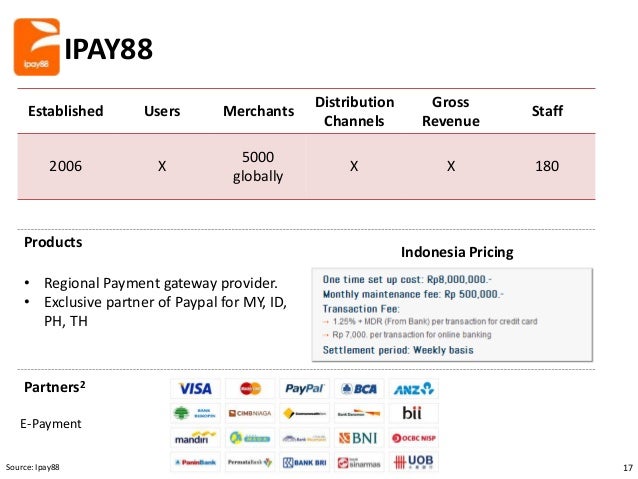Select the ANZ bank logo
Image resolution: width=638 pixels, height=479 pixels.
click(414, 389)
